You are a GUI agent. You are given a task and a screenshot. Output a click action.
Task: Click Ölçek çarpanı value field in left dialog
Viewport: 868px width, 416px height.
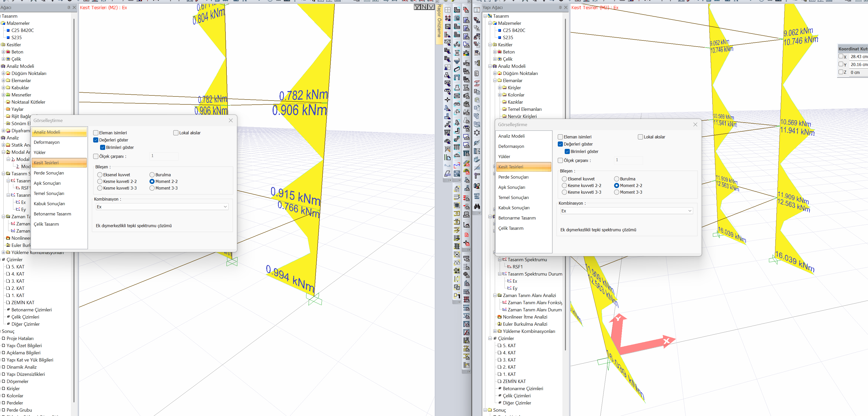click(x=164, y=156)
